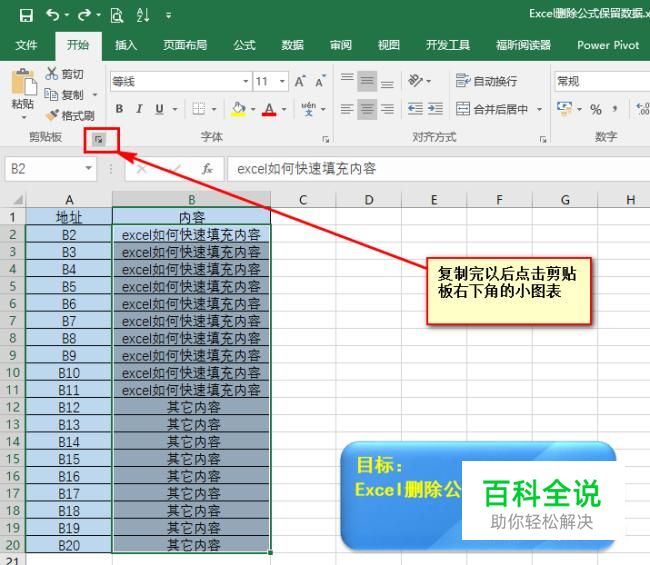Click the Comma Style button
The width and height of the screenshot is (650, 565).
615,109
